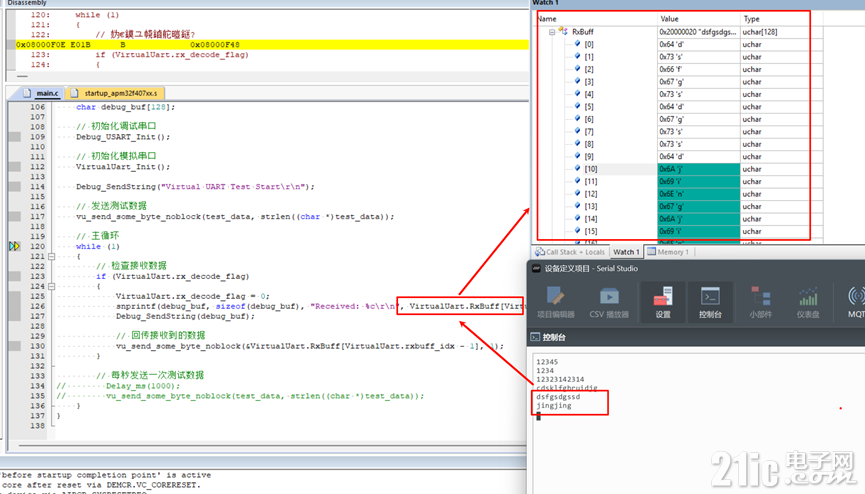
Task: Open the 小部件 widgets view in Serial Studio
Action: point(760,302)
